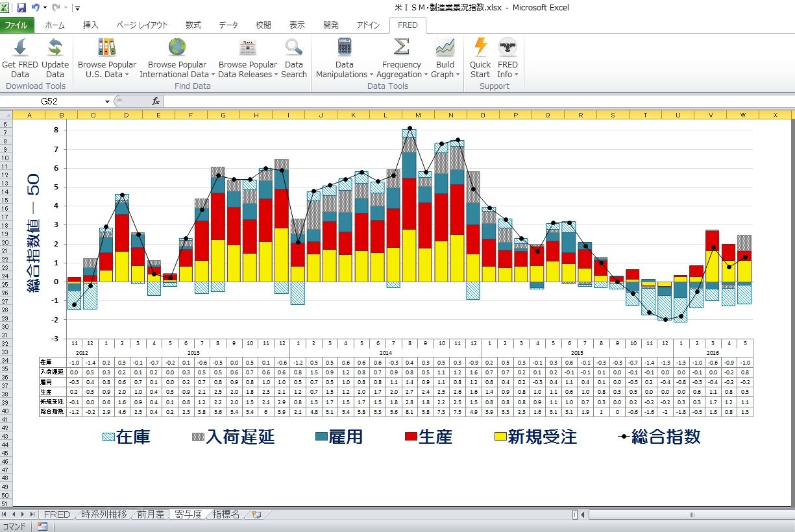Expand Build Graph dropdown arrow
The height and width of the screenshot is (532, 795).
[x=458, y=75]
